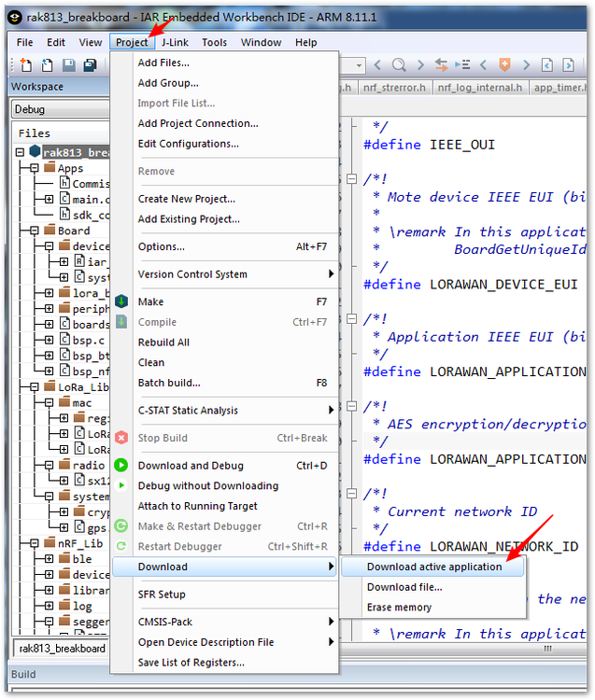Click Attach to Running Target entry
This screenshot has width=595, height=700.
point(224,506)
